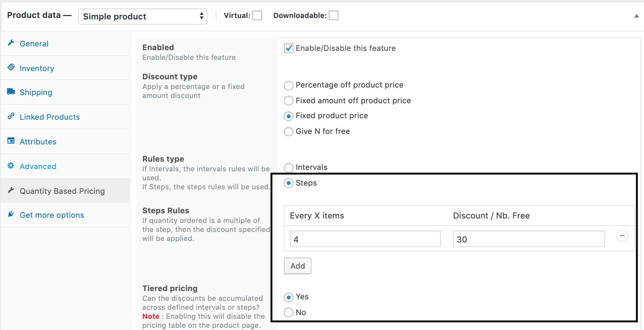Click the Every X items column header
Viewport: 644px width, 330px height.
click(x=317, y=216)
